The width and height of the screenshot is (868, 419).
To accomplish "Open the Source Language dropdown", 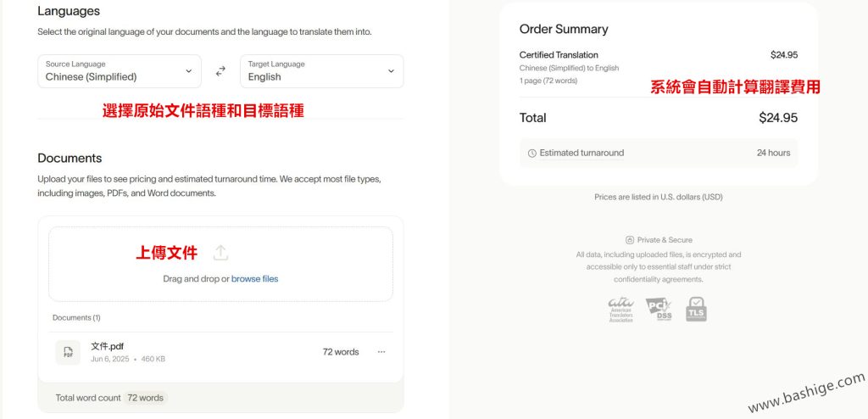I will (120, 71).
